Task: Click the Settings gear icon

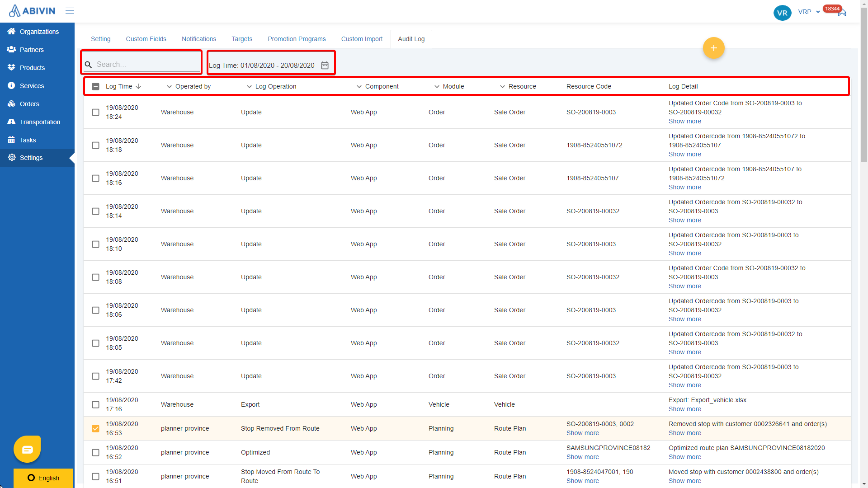Action: tap(11, 157)
